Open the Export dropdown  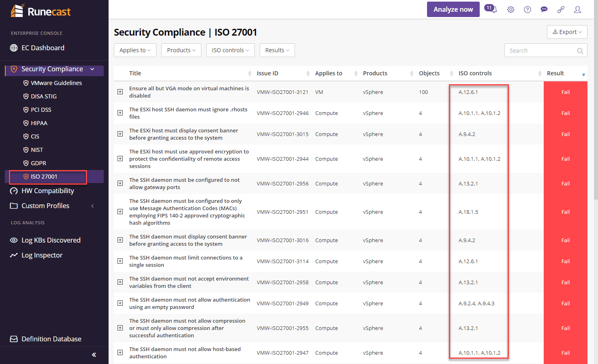[x=567, y=32]
